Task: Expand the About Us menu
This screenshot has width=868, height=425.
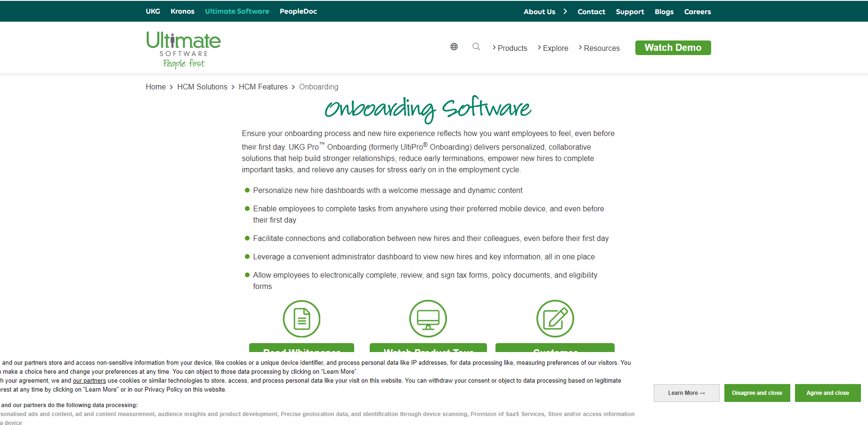Action: point(545,11)
